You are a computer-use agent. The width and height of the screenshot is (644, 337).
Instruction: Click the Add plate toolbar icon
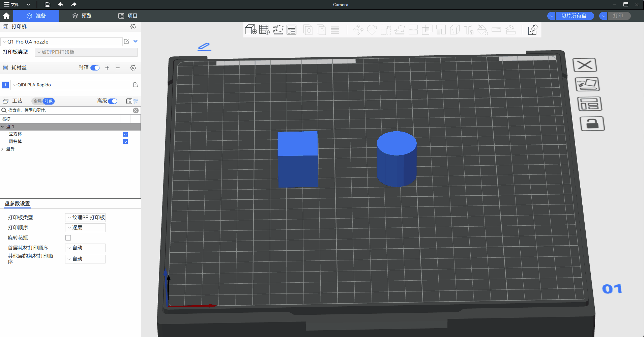264,30
